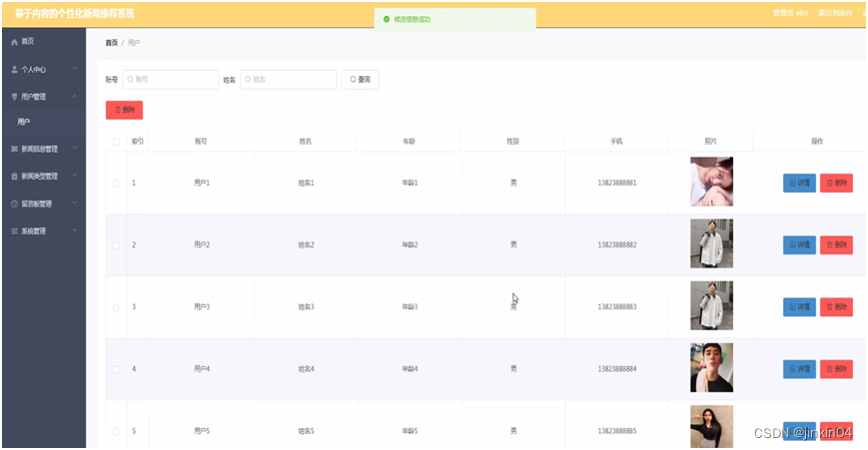Select the checkbox for row 用户3

click(x=116, y=307)
